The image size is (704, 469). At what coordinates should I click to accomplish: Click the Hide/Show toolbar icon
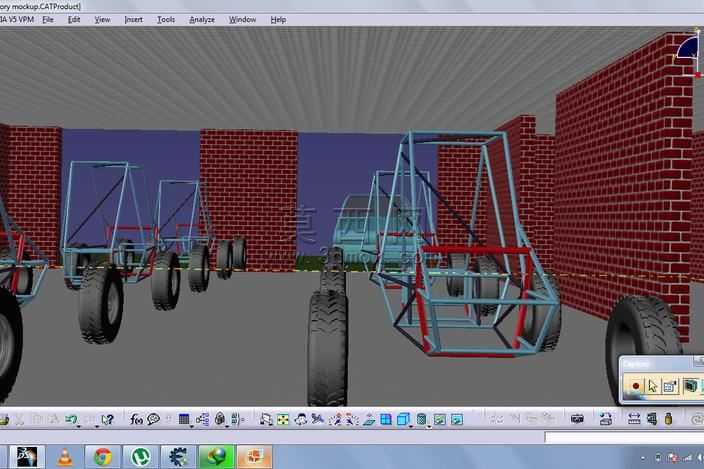click(440, 419)
